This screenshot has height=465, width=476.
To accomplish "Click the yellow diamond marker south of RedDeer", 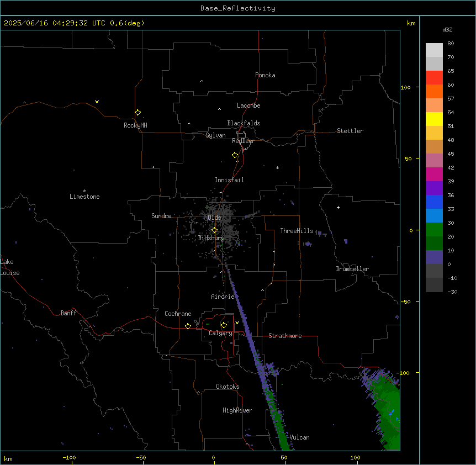I will (235, 155).
